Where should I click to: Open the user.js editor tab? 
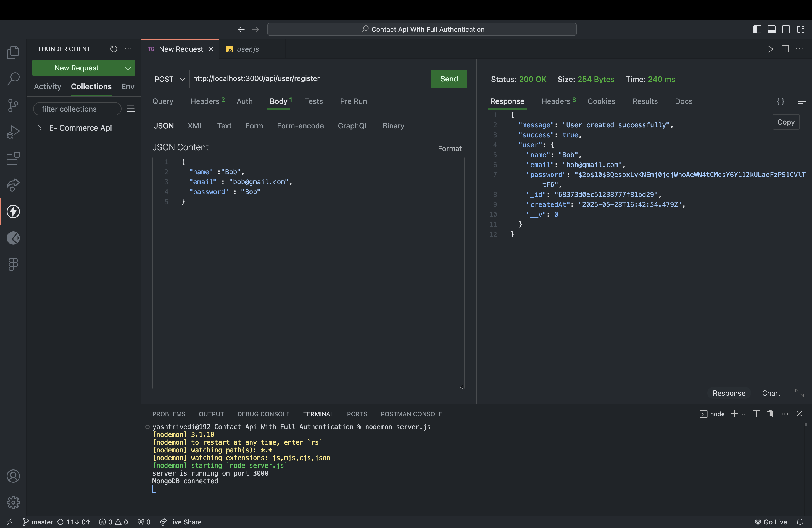pos(247,49)
